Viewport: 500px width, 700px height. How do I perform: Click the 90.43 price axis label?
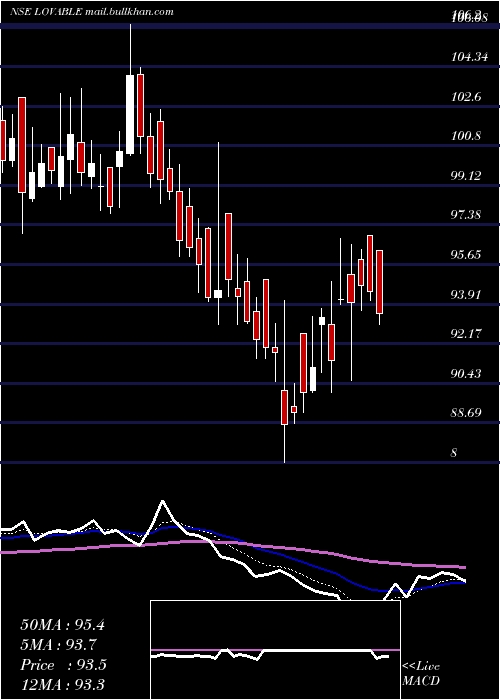tap(466, 373)
